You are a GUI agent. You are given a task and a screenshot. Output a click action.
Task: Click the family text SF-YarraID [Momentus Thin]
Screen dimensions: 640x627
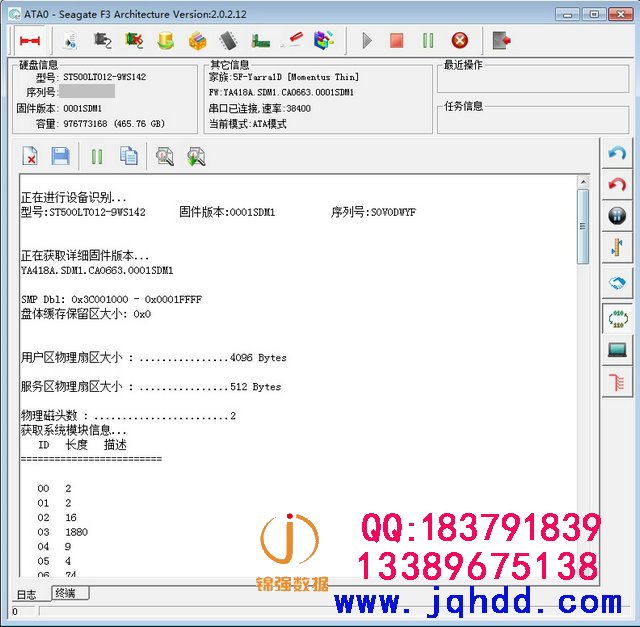click(284, 77)
